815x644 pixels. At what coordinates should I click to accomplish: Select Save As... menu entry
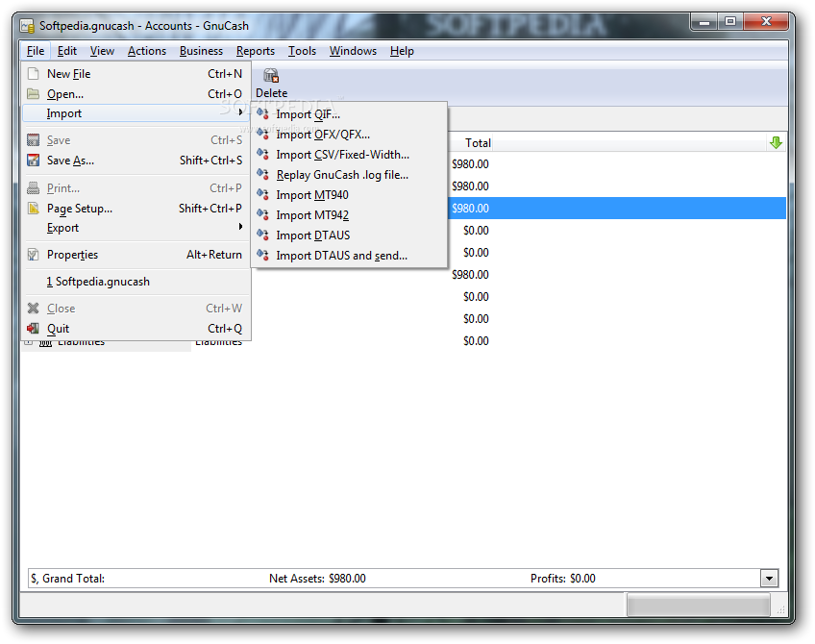tap(136, 161)
